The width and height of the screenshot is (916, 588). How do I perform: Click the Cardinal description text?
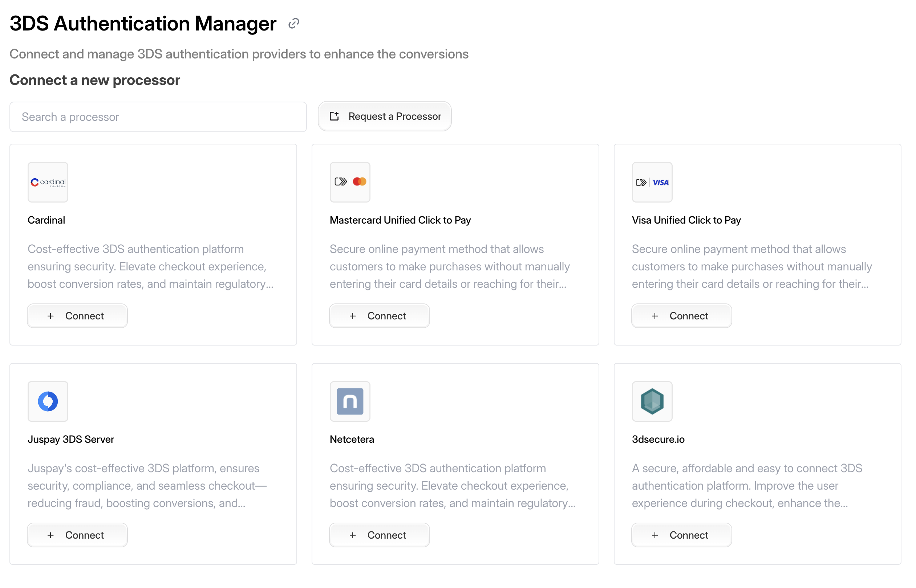[x=150, y=266]
